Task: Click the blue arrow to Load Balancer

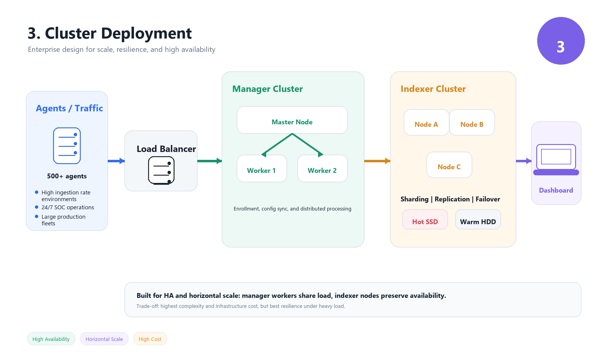Action: tap(116, 161)
